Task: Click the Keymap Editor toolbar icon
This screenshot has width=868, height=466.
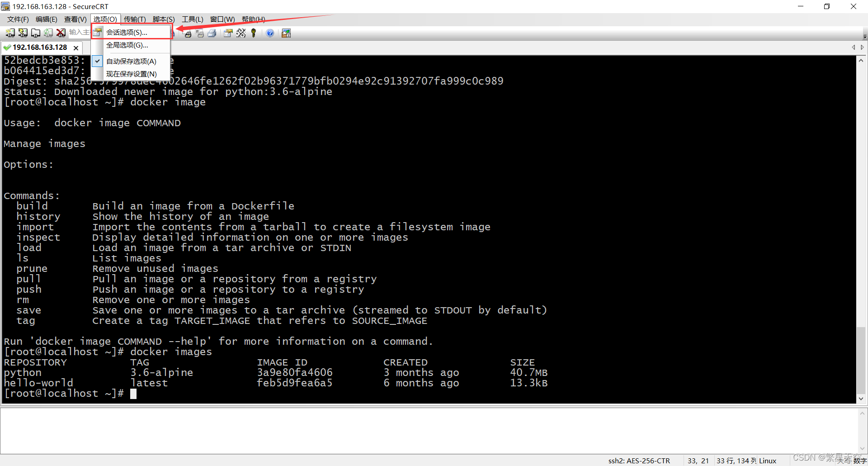Action: pos(241,33)
